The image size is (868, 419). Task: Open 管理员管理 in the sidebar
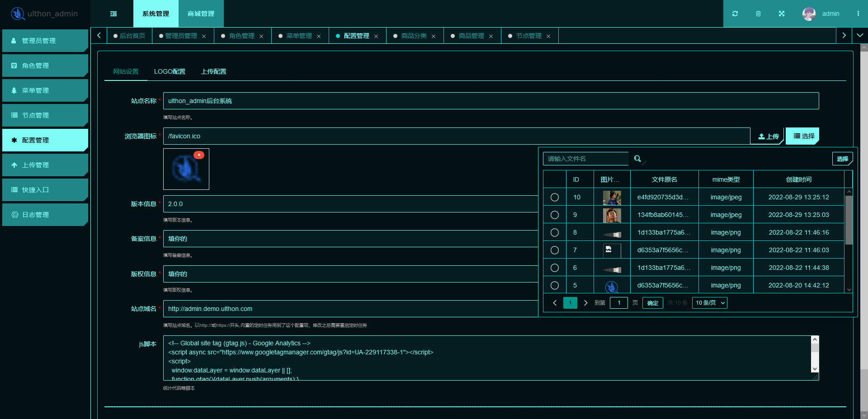point(45,41)
